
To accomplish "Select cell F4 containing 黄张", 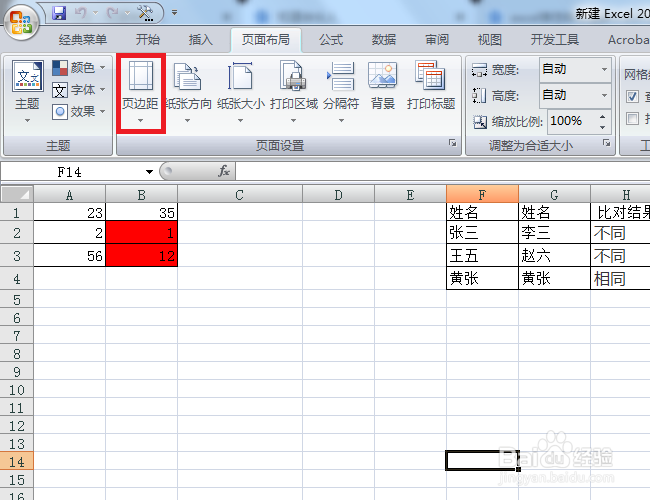I will tap(482, 278).
